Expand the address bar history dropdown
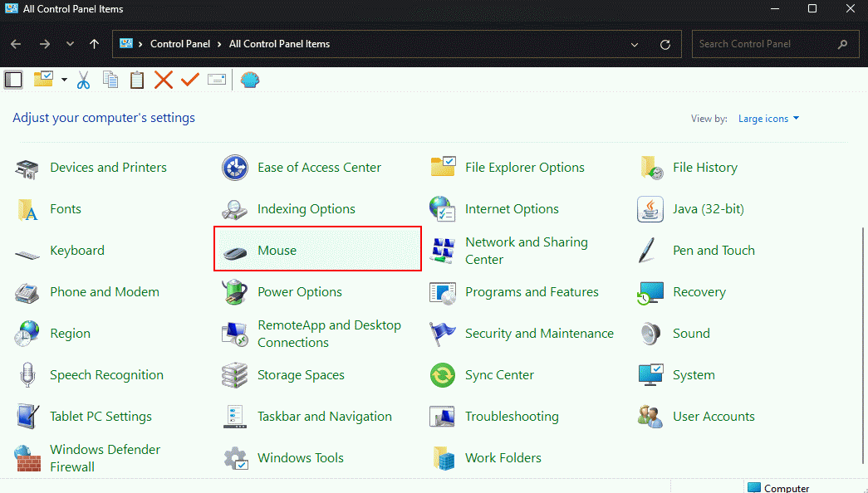This screenshot has width=868, height=493. tap(635, 44)
